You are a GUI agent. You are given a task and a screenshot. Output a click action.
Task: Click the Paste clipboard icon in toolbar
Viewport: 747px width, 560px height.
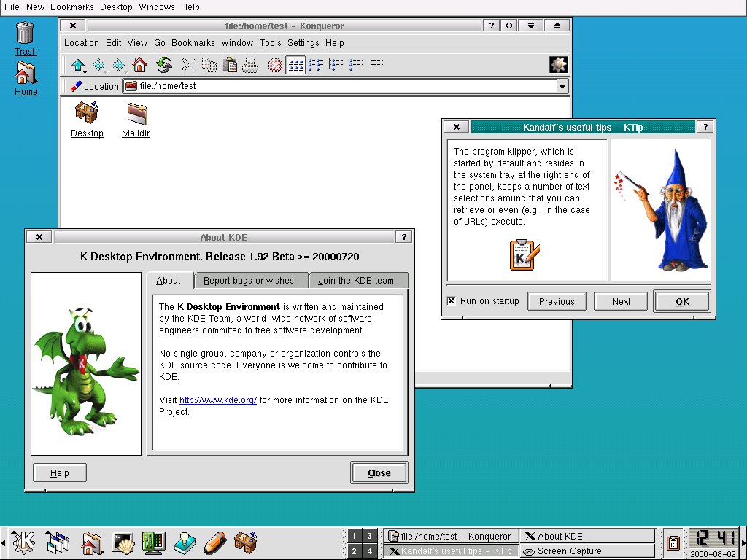[x=230, y=65]
